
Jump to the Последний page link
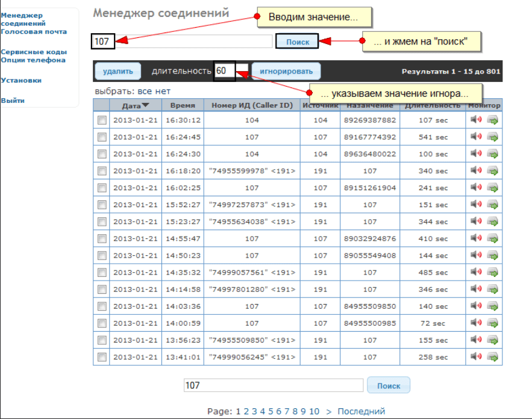coord(361,412)
